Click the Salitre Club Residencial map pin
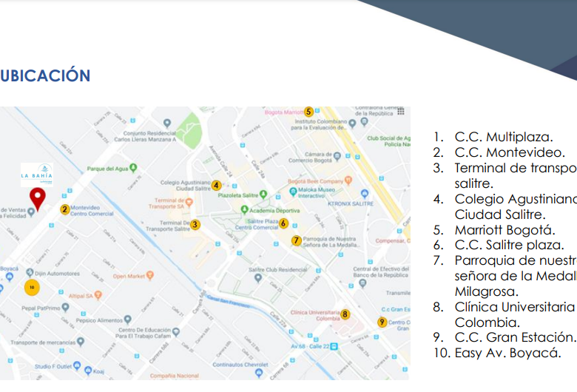 point(258,278)
